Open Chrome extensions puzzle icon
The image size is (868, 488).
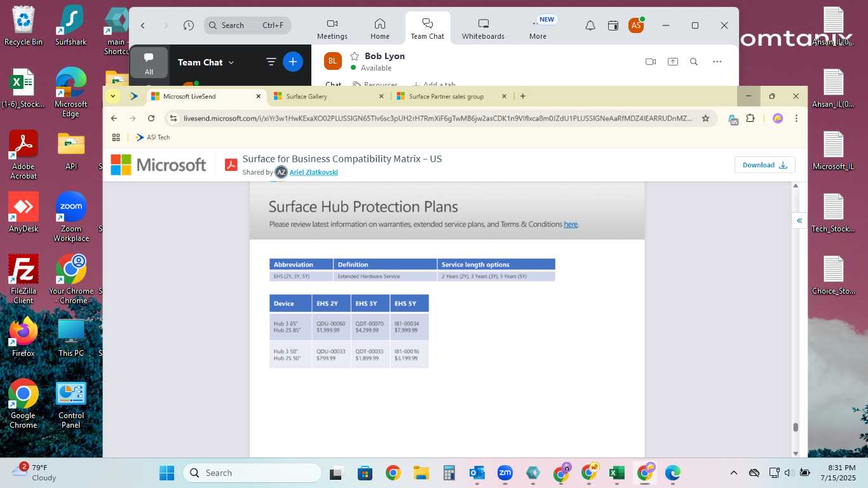click(750, 118)
